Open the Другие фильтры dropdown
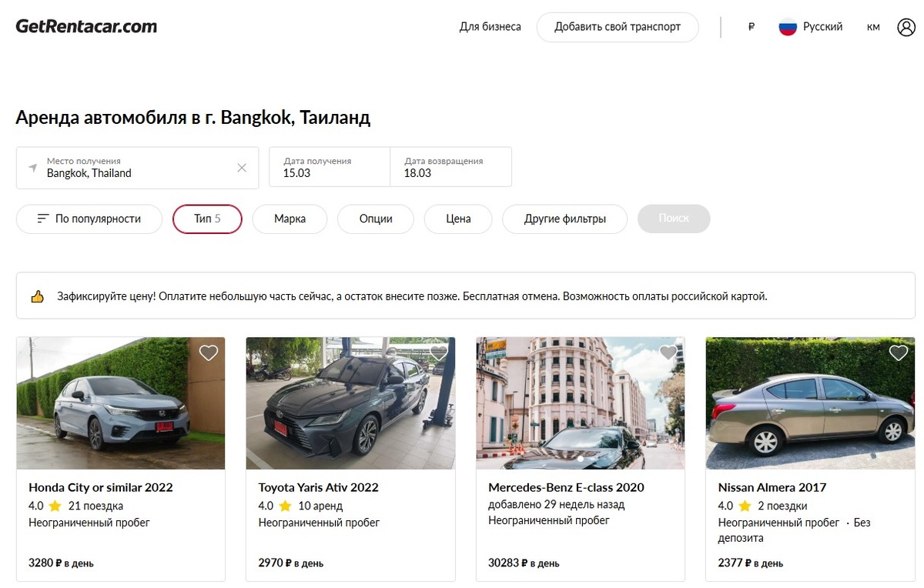Screen dimensions: 924x588 [x=565, y=219]
